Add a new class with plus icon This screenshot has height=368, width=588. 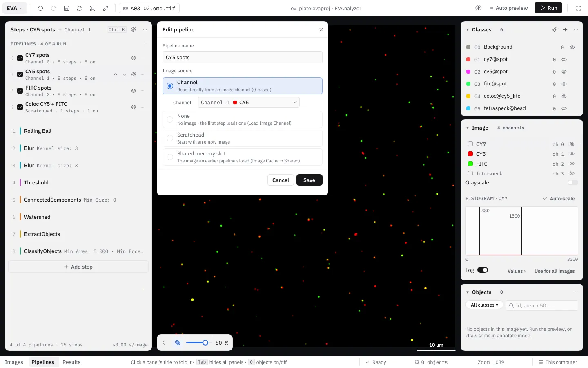566,30
